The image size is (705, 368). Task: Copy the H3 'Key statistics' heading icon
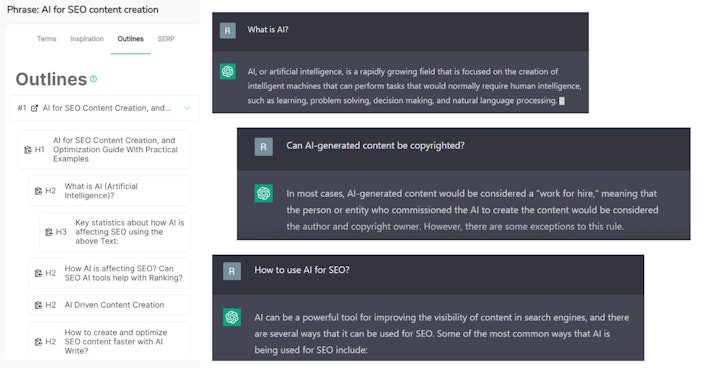click(49, 232)
